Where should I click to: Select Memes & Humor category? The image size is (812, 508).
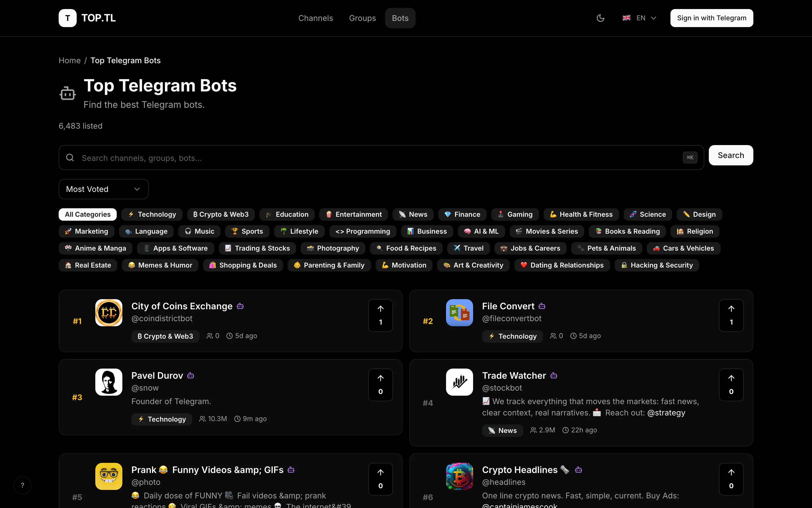160,265
